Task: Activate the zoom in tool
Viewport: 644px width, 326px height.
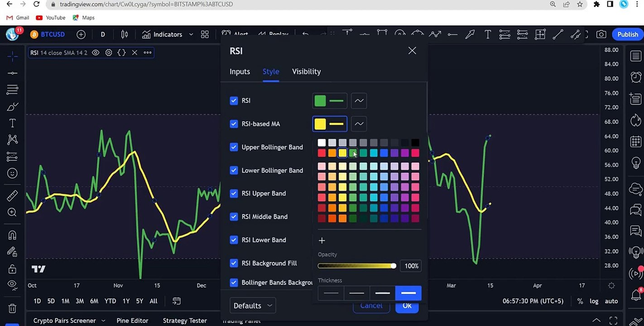Action: coord(12,212)
